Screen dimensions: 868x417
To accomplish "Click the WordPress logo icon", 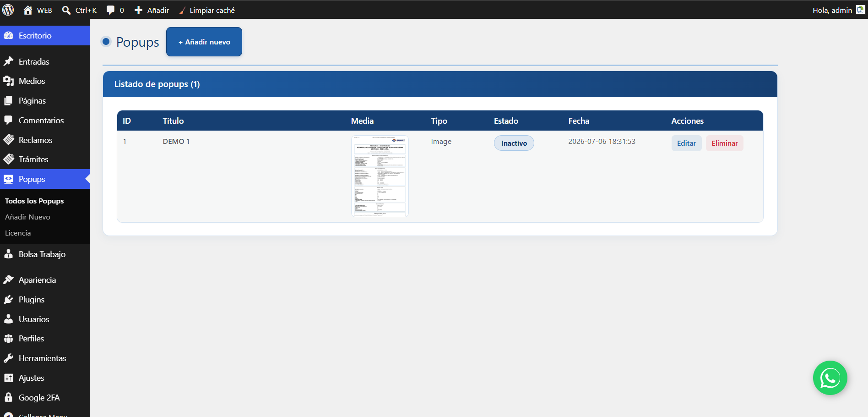I will tap(8, 10).
